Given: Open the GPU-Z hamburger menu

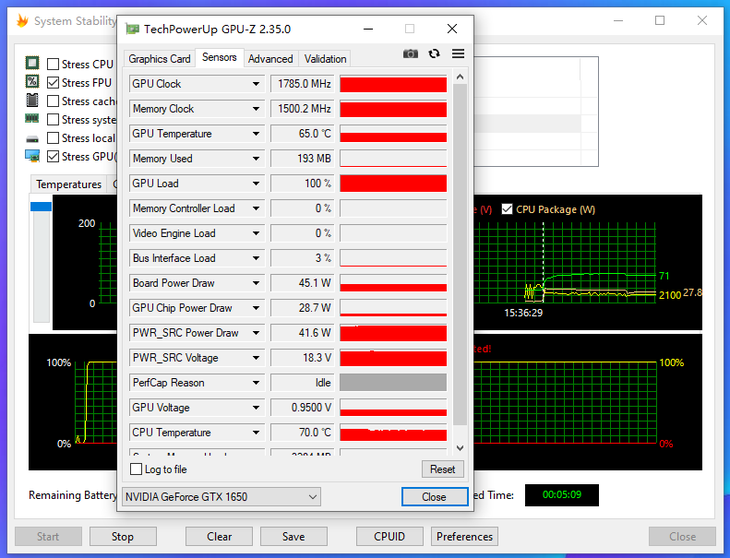Looking at the screenshot, I should pyautogui.click(x=458, y=54).
